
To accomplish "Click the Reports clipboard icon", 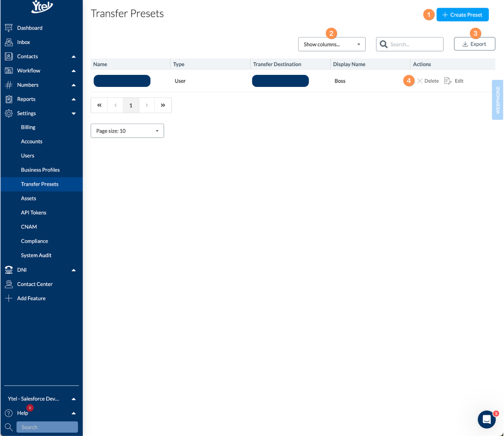I will pos(9,99).
